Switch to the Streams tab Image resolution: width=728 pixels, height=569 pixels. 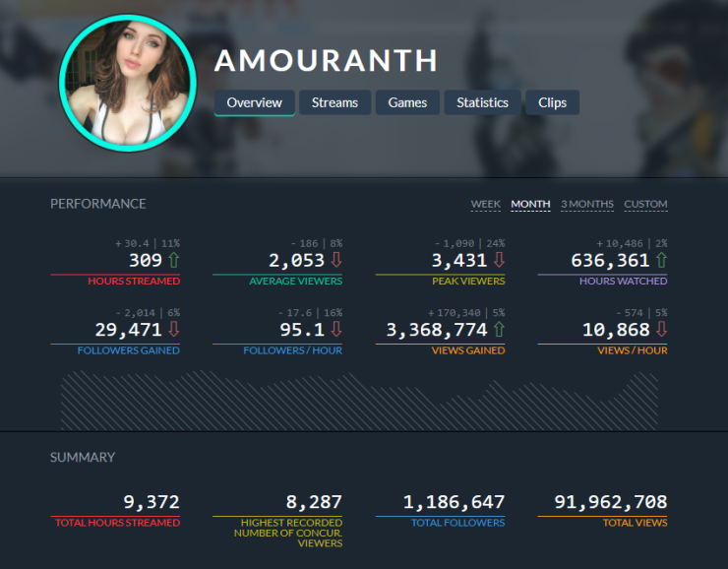pyautogui.click(x=334, y=102)
